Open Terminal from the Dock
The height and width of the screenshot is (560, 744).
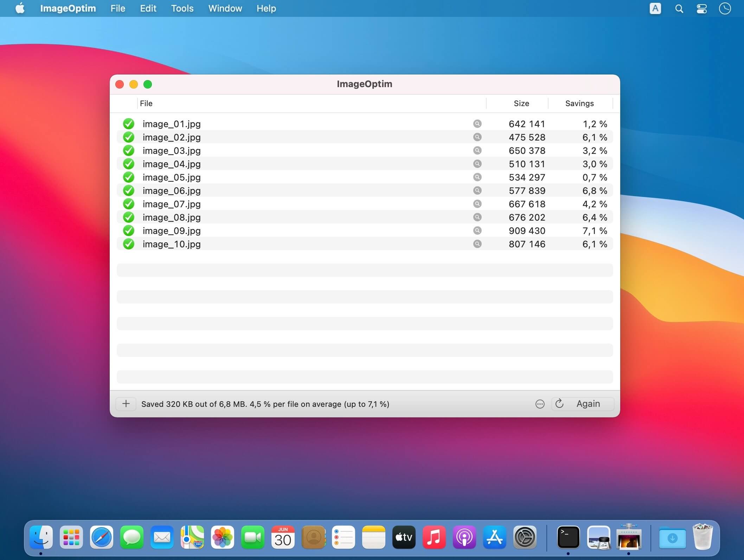(x=568, y=537)
